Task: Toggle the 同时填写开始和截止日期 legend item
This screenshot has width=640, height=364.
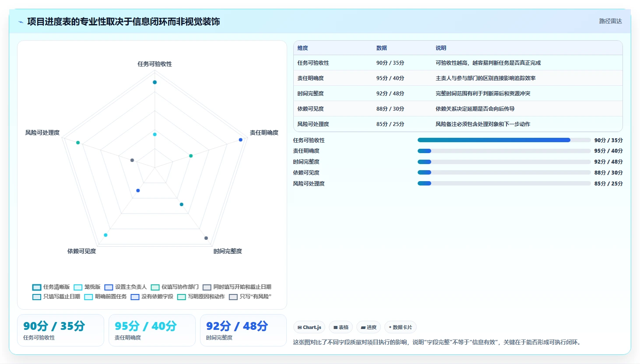Action: tap(237, 287)
